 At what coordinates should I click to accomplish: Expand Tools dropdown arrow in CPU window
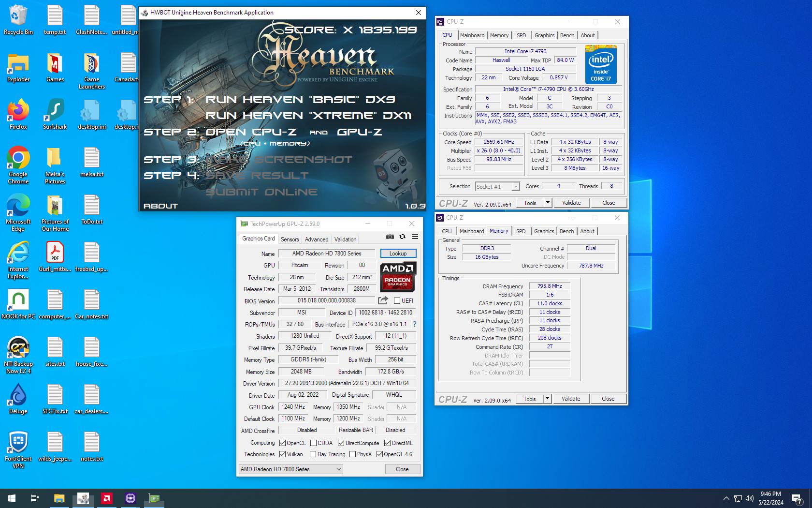[x=548, y=203]
